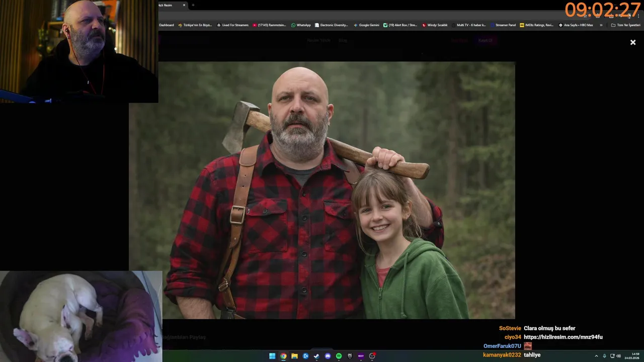Click the emote in OmerFaruk07U's message
The height and width of the screenshot is (362, 644).
click(528, 346)
